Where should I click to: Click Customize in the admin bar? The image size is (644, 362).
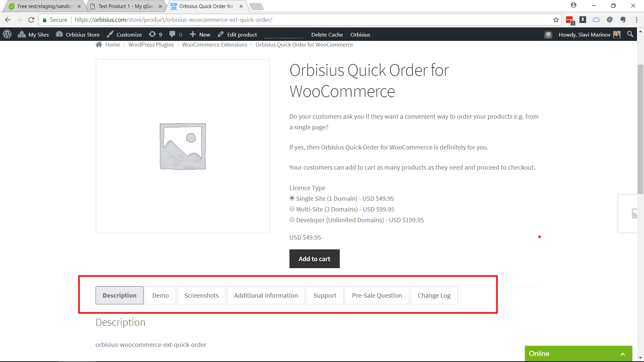pyautogui.click(x=124, y=35)
